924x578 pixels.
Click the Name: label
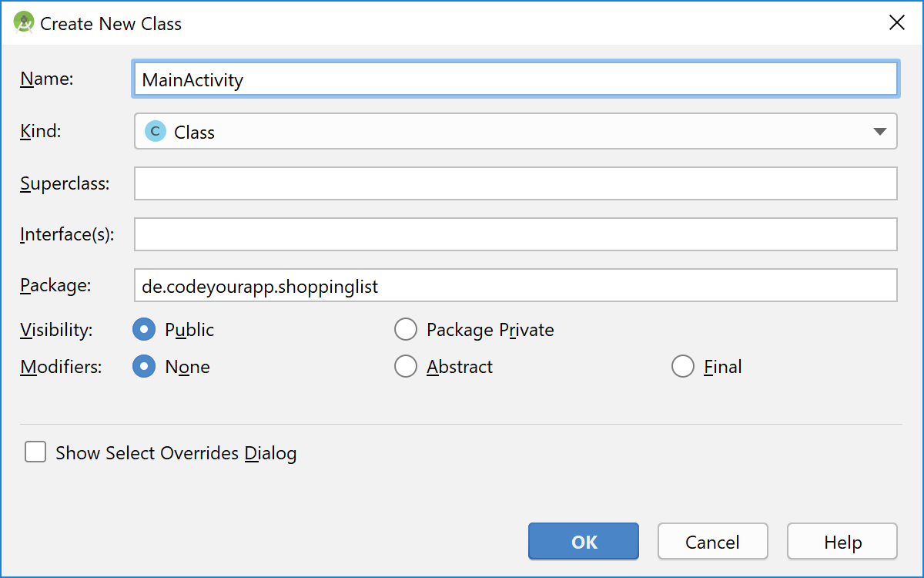(46, 79)
